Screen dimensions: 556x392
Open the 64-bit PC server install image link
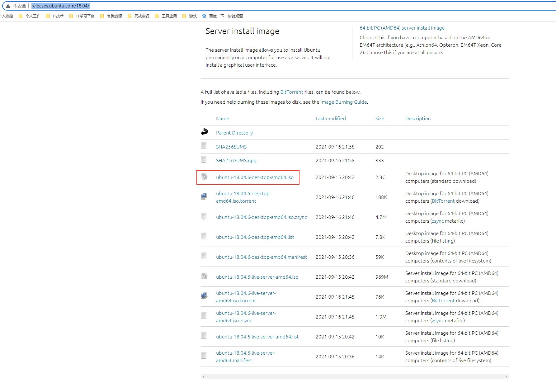tap(402, 28)
